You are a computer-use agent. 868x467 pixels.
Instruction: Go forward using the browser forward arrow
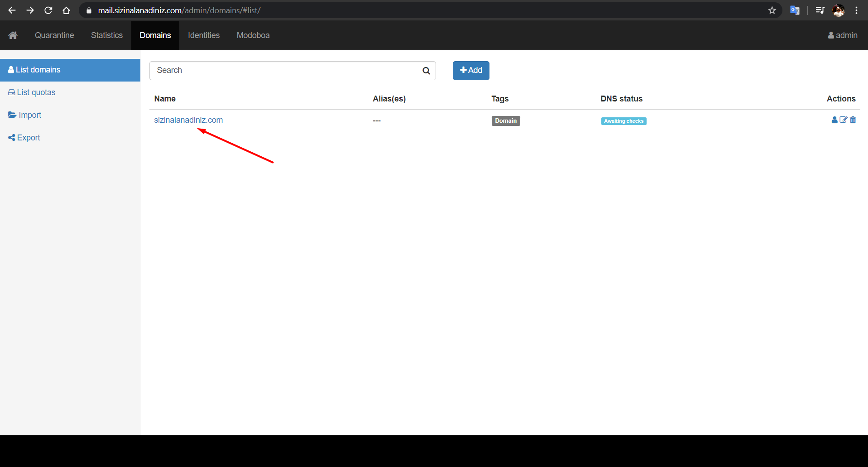click(x=30, y=10)
